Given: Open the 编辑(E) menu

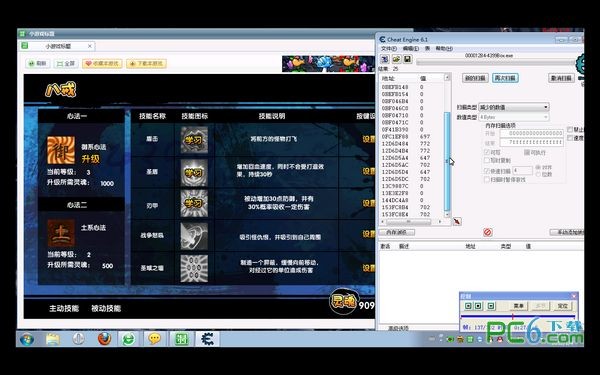Looking at the screenshot, I should [x=411, y=49].
